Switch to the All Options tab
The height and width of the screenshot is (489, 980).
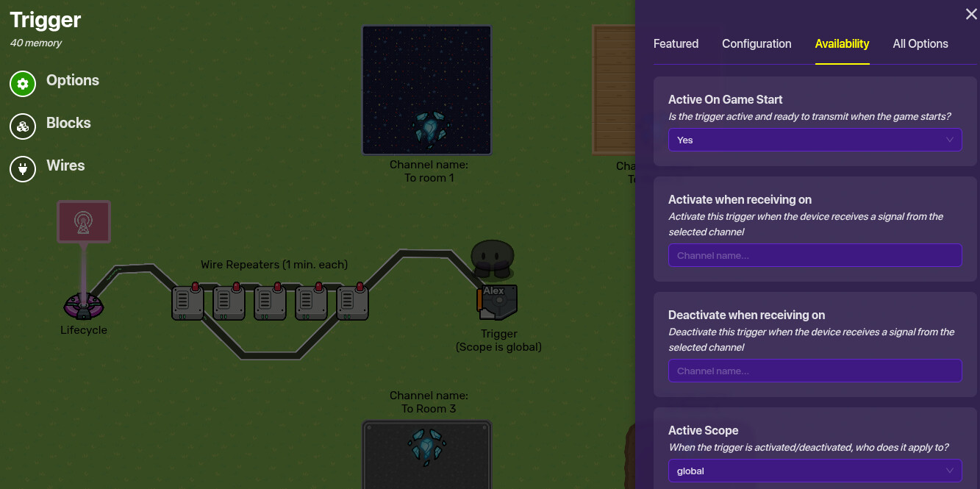[920, 44]
